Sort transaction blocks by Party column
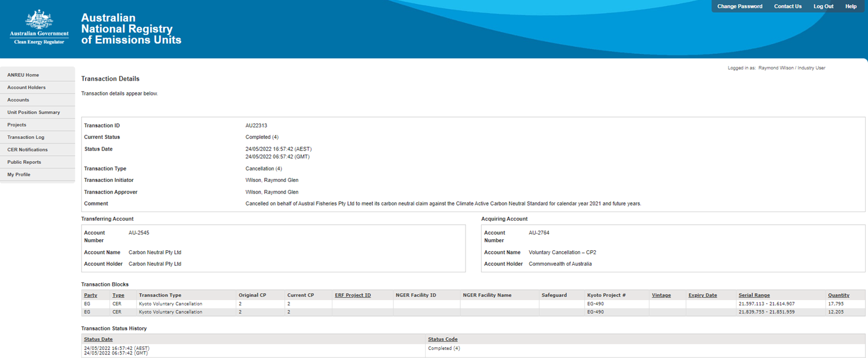 pyautogui.click(x=90, y=295)
